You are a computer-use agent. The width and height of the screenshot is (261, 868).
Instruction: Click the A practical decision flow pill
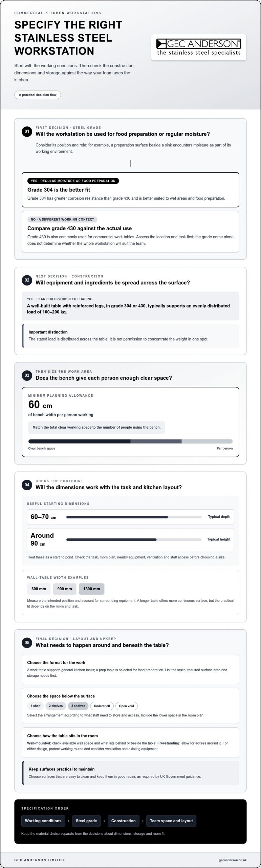point(38,95)
